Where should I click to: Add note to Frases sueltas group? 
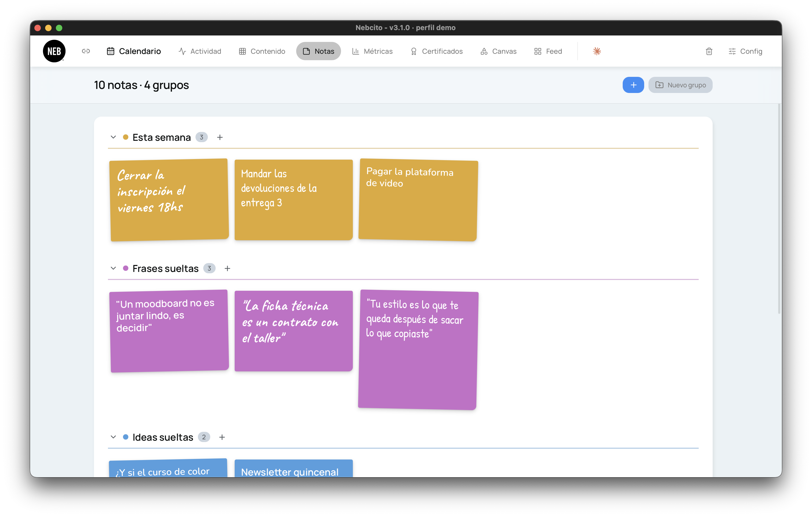227,268
